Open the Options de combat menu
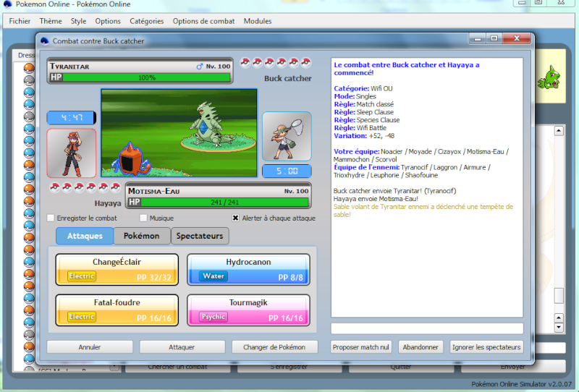Screen dimensions: 579x392 [x=203, y=21]
